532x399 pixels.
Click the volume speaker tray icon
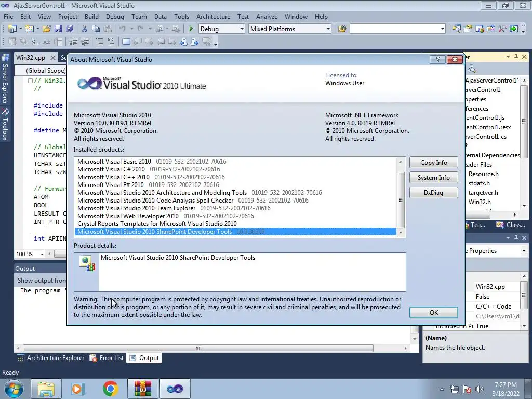coord(479,389)
